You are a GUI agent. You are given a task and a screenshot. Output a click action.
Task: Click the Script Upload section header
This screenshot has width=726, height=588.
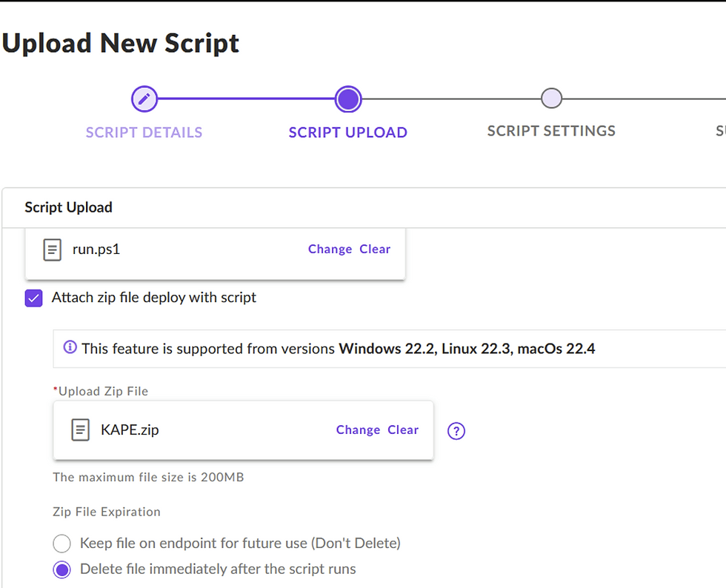68,207
